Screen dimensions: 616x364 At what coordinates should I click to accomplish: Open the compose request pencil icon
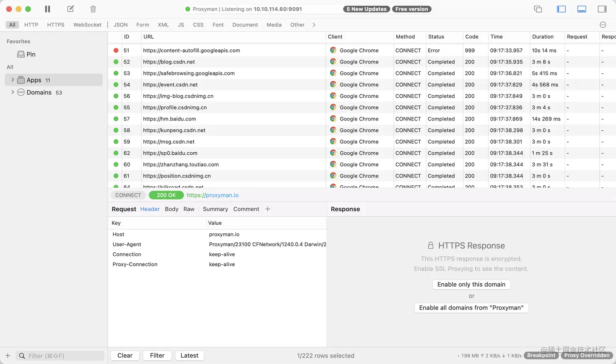(x=70, y=9)
